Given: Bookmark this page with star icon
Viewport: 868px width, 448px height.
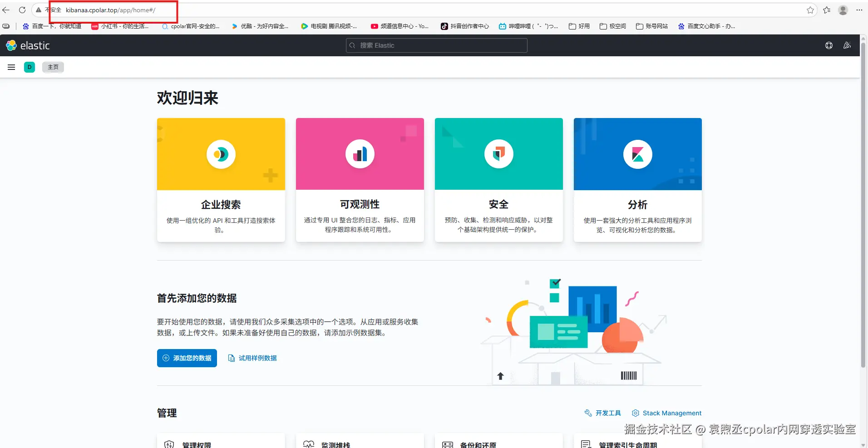Looking at the screenshot, I should pos(810,10).
